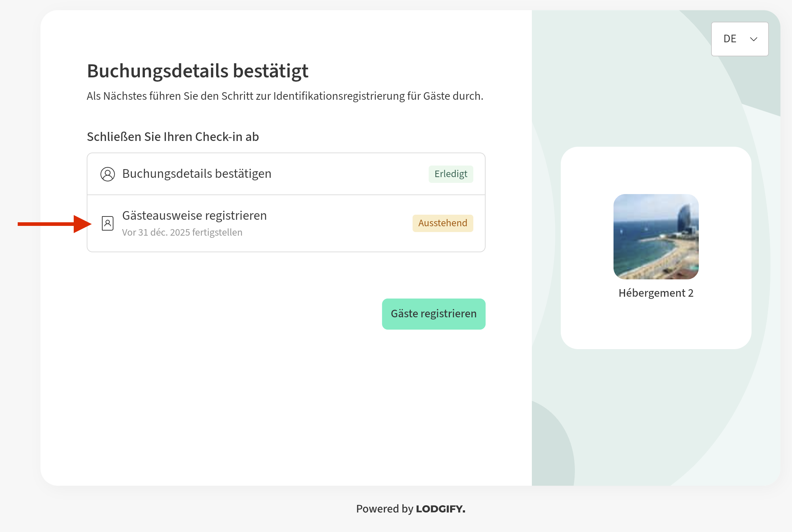
Task: Click the Buchungsdetails bestätigen title text
Action: (x=197, y=174)
